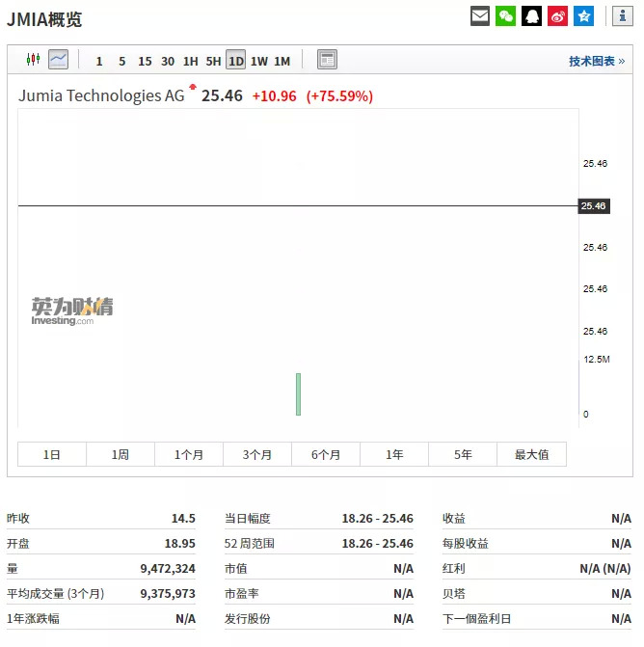
Task: Click the 市值 label
Action: click(x=236, y=569)
